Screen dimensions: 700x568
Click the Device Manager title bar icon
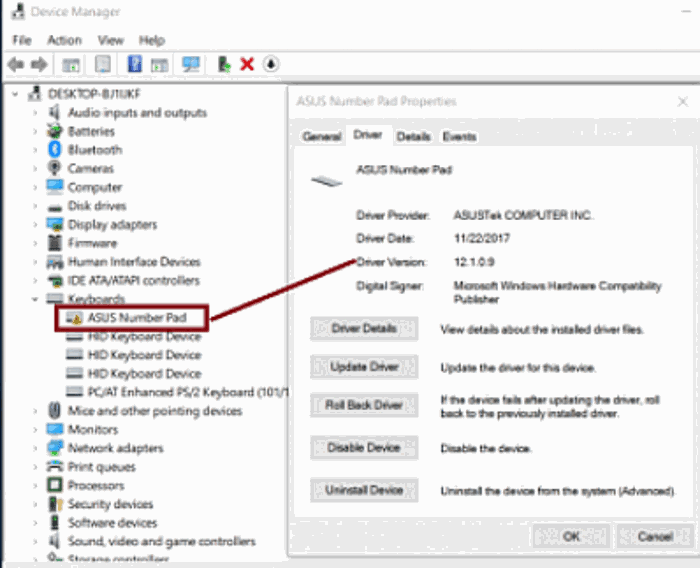(18, 12)
